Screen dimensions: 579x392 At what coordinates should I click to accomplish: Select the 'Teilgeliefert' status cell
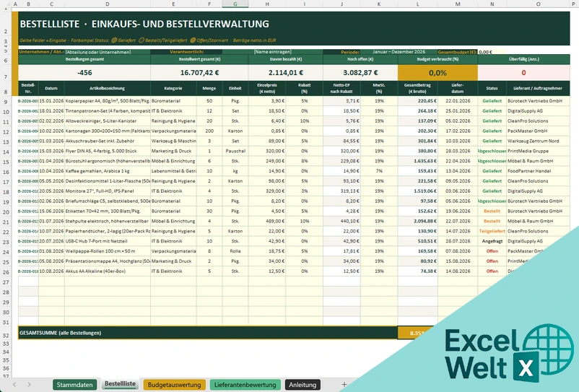tap(492, 231)
